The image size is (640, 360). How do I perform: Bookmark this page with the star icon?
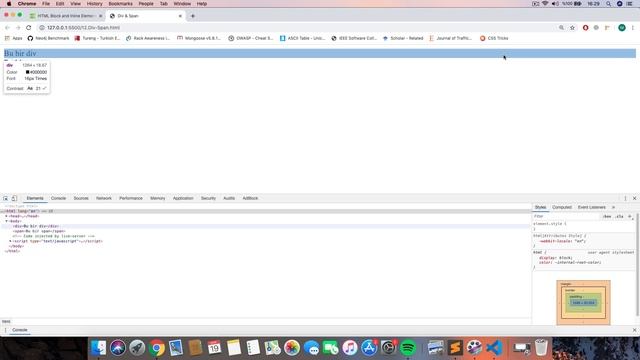572,28
